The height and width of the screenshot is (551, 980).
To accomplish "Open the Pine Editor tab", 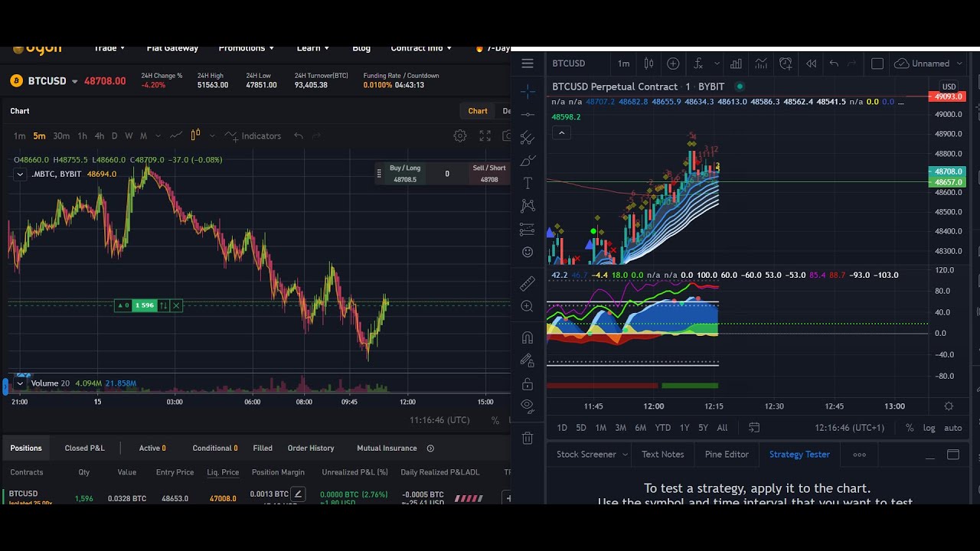I will (727, 455).
